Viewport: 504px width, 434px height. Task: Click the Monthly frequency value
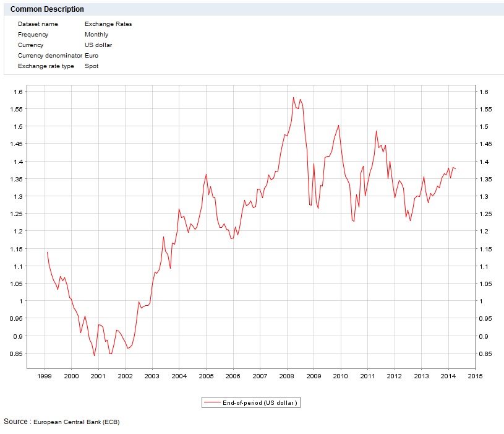96,35
